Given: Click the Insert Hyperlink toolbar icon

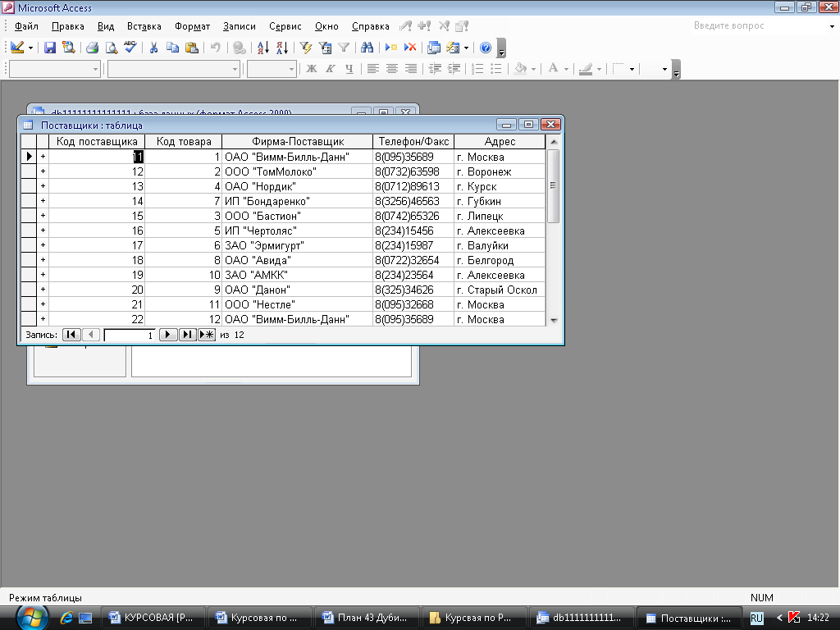Looking at the screenshot, I should click(x=239, y=48).
